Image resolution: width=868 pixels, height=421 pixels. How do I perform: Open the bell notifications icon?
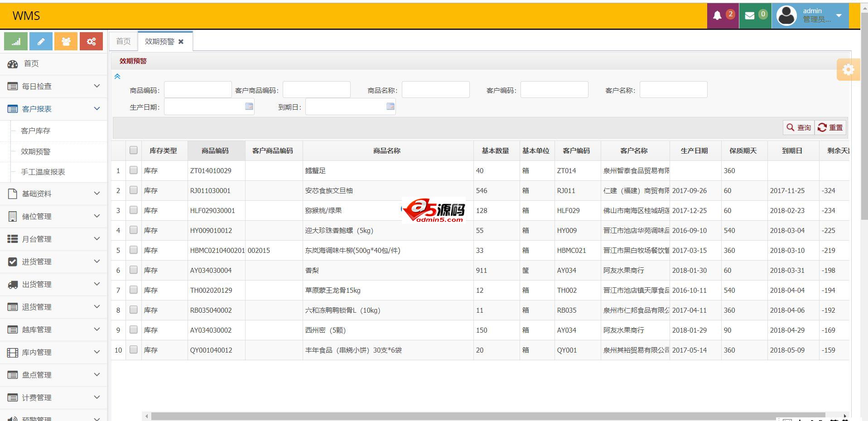[x=723, y=16]
